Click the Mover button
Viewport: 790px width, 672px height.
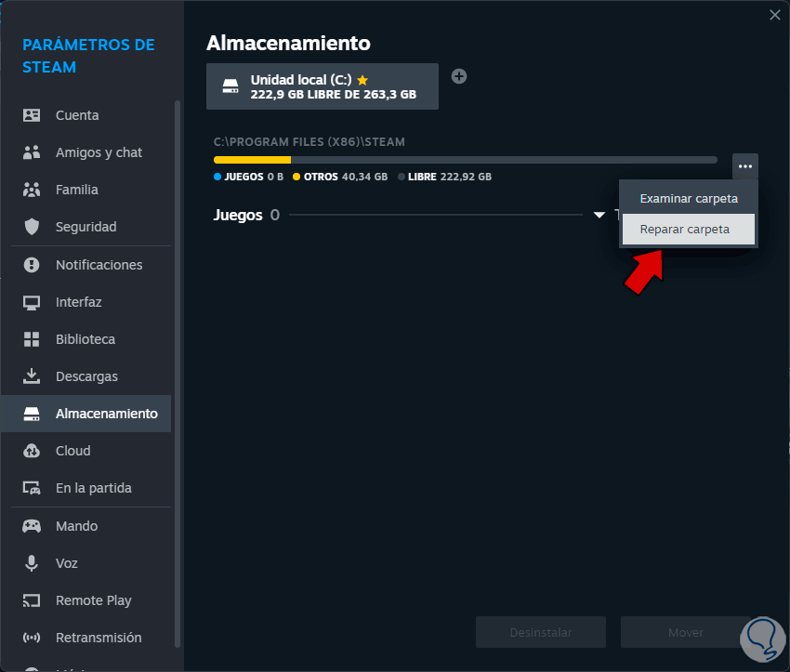click(x=685, y=632)
